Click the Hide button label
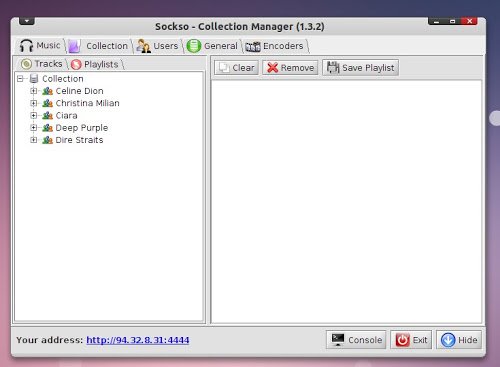Viewport: 500px width, 367px height. (468, 340)
